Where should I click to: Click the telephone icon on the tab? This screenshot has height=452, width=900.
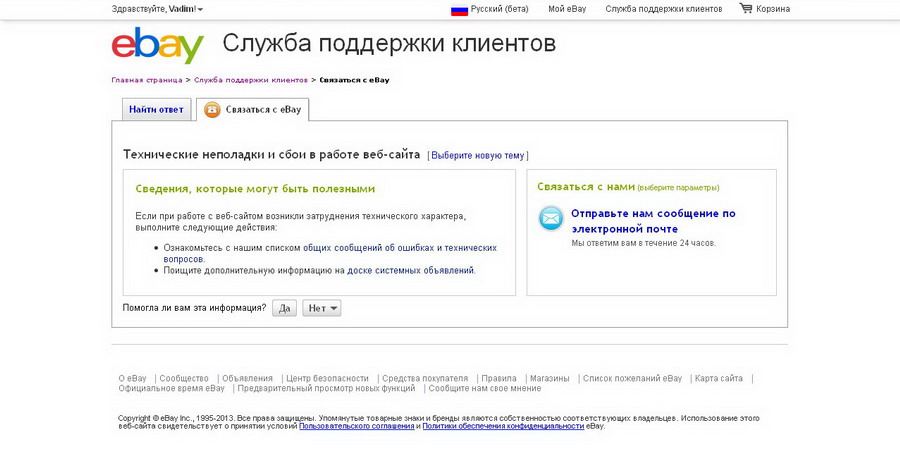click(x=212, y=110)
